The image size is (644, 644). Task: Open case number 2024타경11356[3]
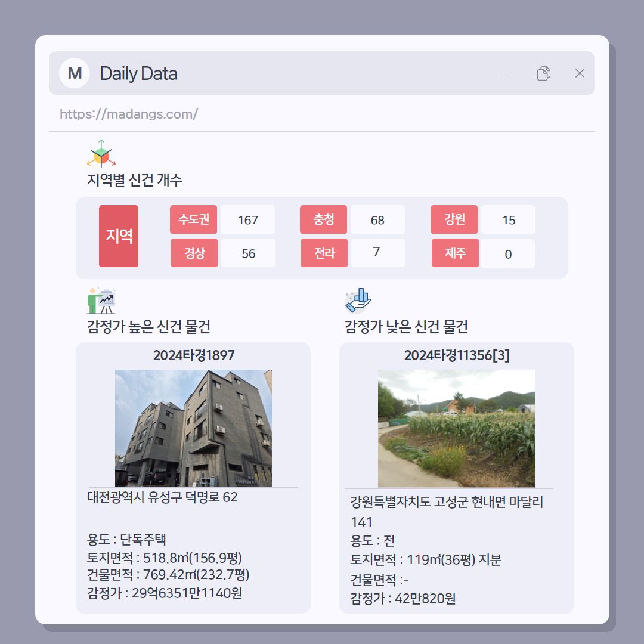click(x=457, y=355)
